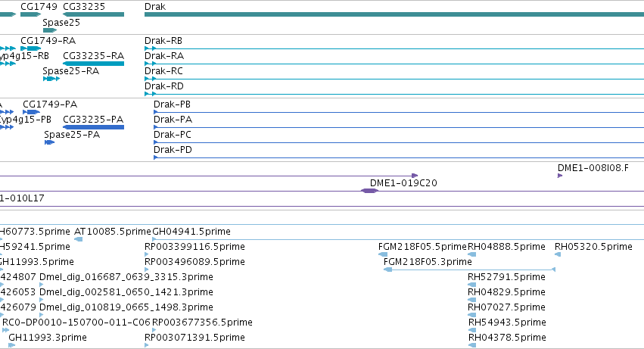Click the purple DME1-019C20 feature marker
Image resolution: width=644 pixels, height=349 pixels.
click(x=369, y=191)
